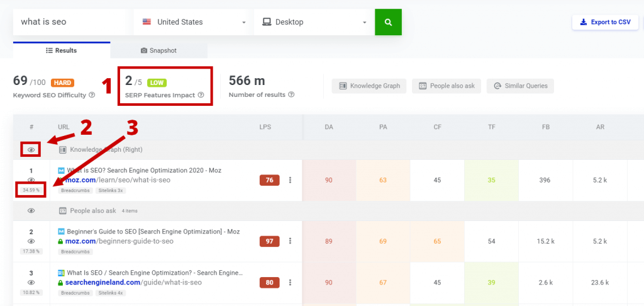This screenshot has width=644, height=306.
Task: Open three-dot menu for searchengineland.com result
Action: coord(290,283)
